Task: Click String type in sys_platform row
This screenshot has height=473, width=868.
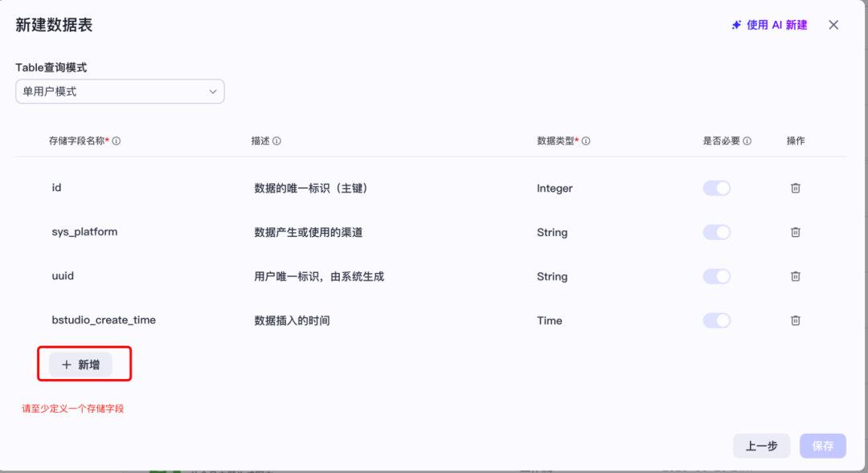Action: (552, 232)
